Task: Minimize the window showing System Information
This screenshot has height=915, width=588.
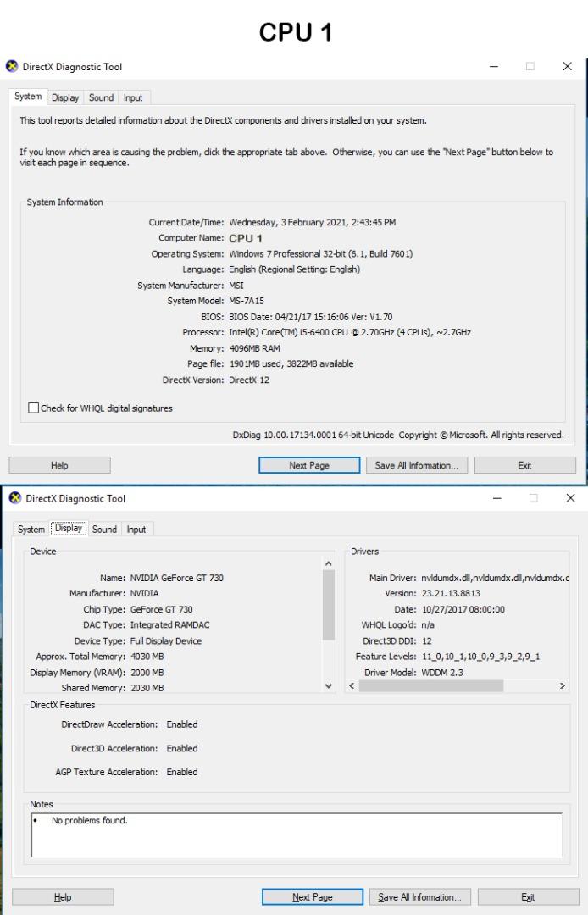Action: 494,67
